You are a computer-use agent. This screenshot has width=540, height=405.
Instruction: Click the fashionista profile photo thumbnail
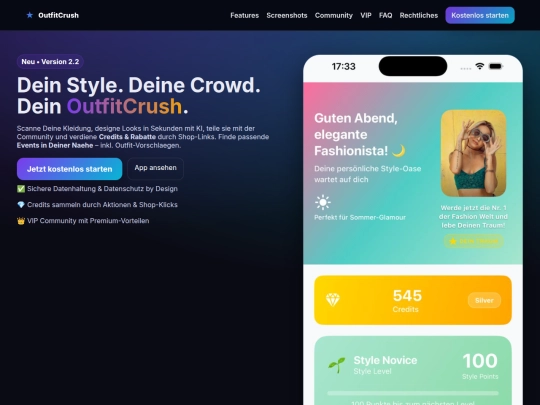pyautogui.click(x=474, y=153)
